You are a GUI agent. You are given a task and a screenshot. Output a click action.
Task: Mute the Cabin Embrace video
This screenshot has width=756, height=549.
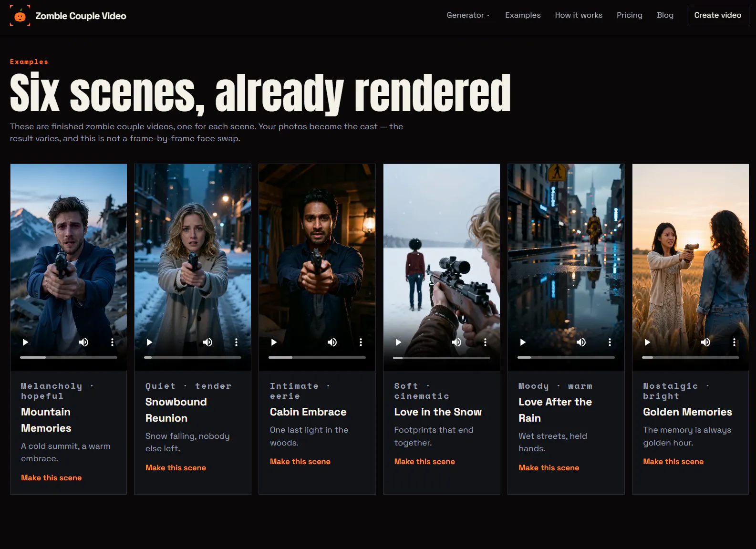tap(332, 342)
